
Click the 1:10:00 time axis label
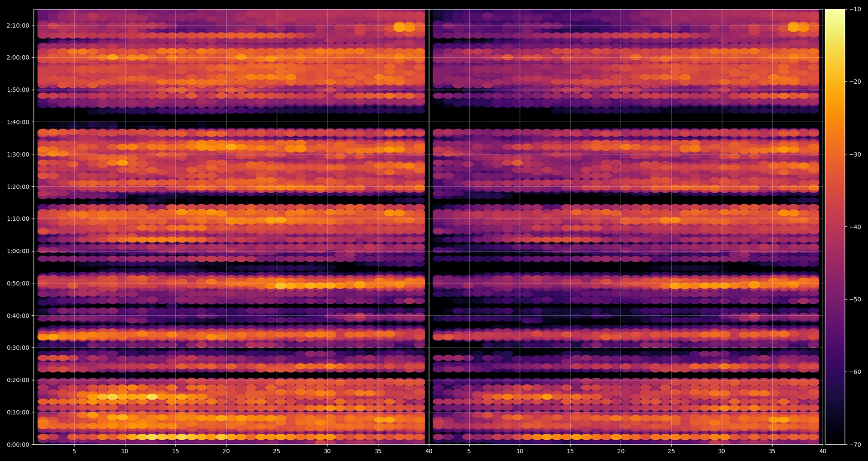tap(18, 219)
